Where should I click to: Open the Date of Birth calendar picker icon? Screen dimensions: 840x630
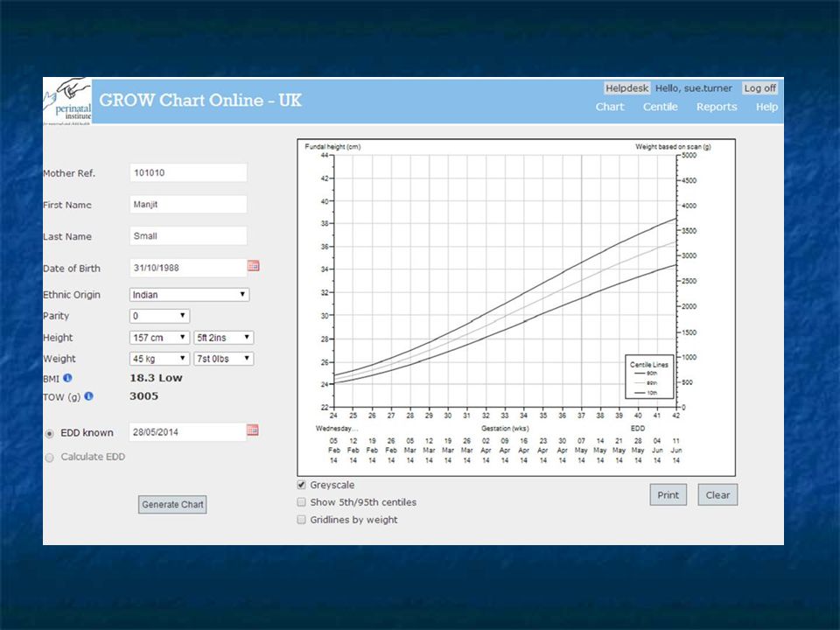(254, 266)
